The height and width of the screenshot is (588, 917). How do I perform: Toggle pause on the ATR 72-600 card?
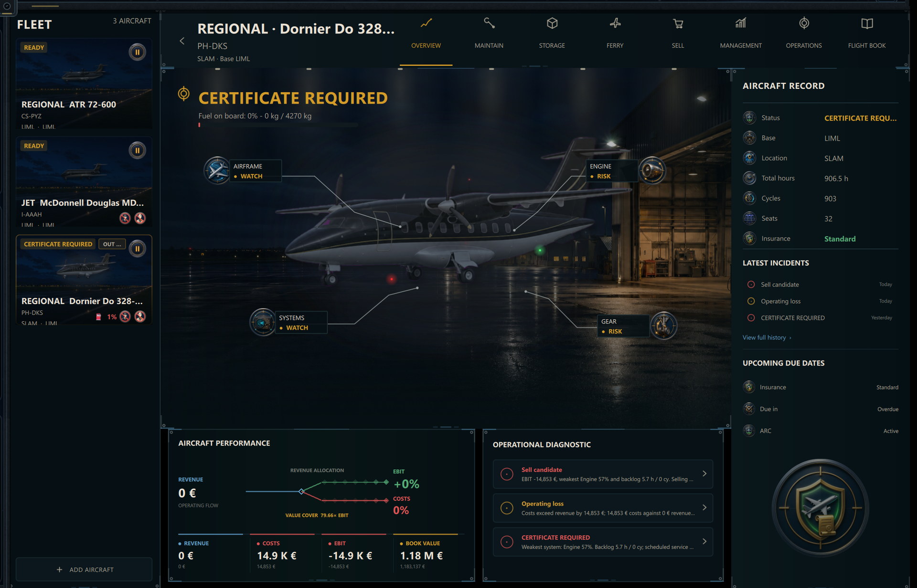coord(137,52)
